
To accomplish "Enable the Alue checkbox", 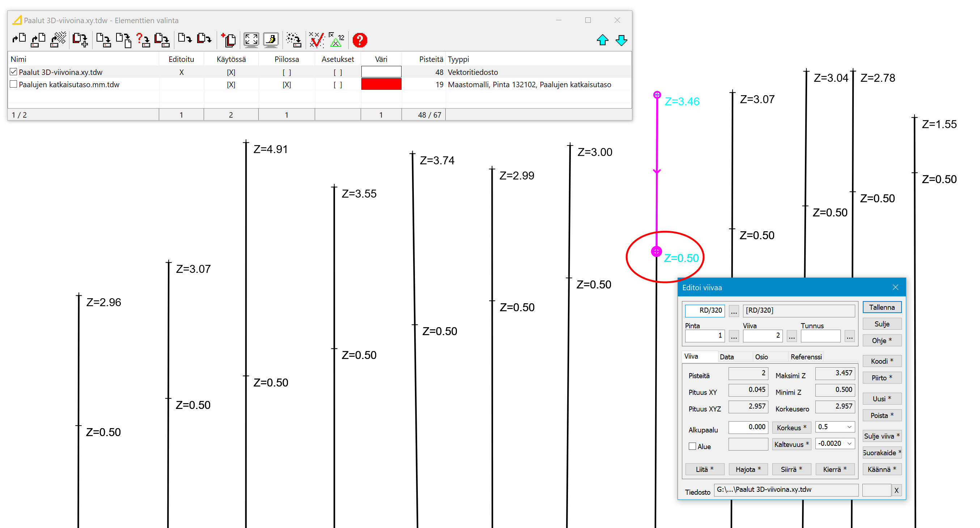I will click(x=692, y=446).
